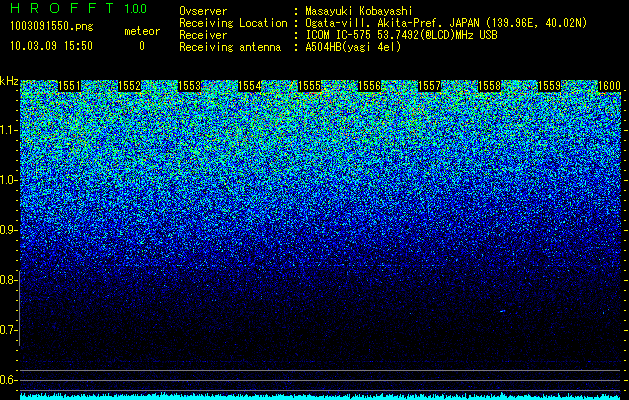
Task: Click the 1552 time marker
Action: (130, 86)
